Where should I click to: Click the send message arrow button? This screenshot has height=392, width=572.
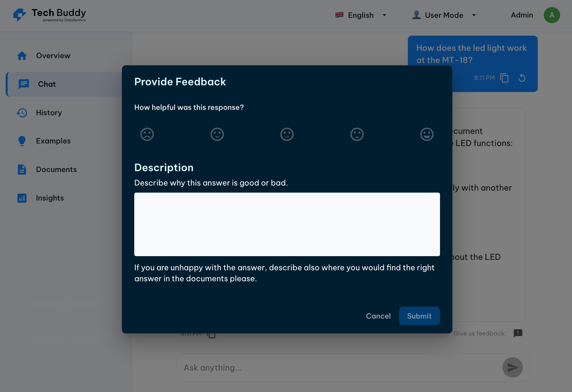[x=512, y=367]
